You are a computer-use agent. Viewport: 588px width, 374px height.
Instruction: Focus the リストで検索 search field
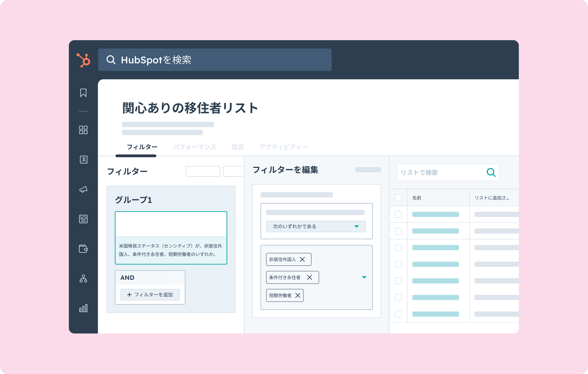[448, 172]
